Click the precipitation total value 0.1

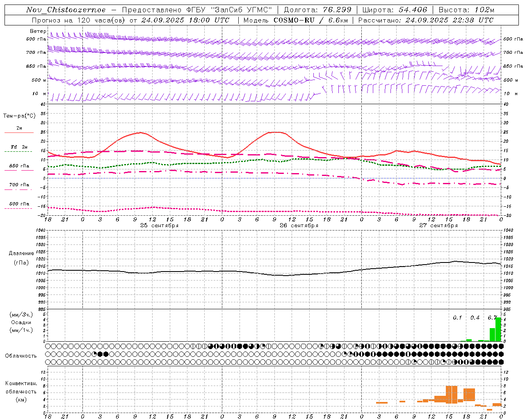click(x=457, y=317)
